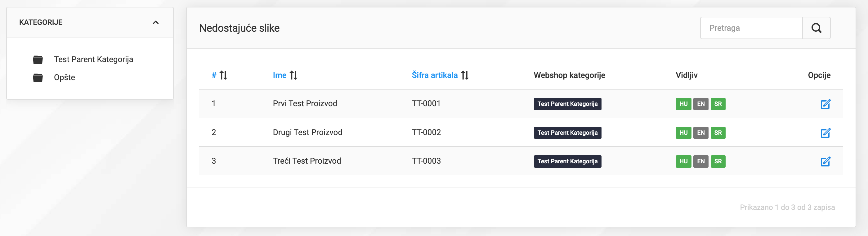Click the Webshop kategorije header

pyautogui.click(x=570, y=75)
